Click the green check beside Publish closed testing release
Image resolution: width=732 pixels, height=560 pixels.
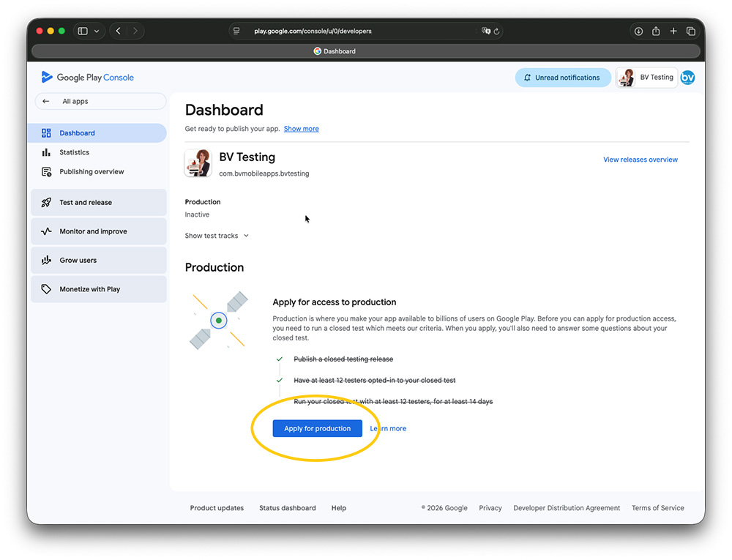[x=279, y=359]
